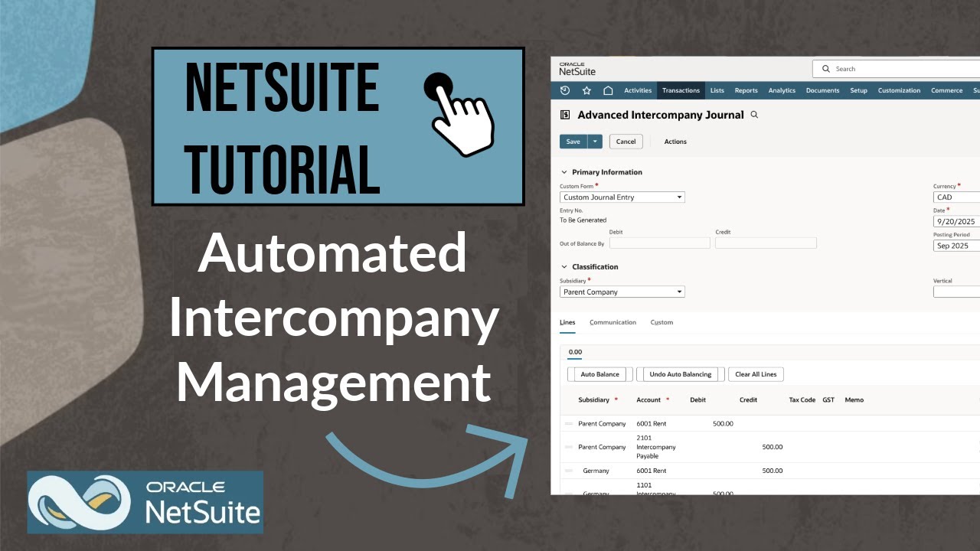Click the Memo column header
Viewport: 980px width, 551px height.
[854, 399]
